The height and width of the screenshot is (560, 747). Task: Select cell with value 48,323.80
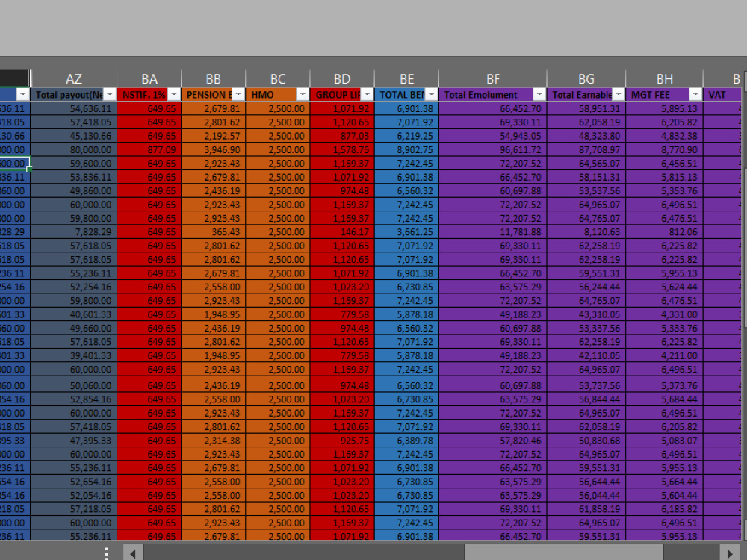pyautogui.click(x=586, y=136)
